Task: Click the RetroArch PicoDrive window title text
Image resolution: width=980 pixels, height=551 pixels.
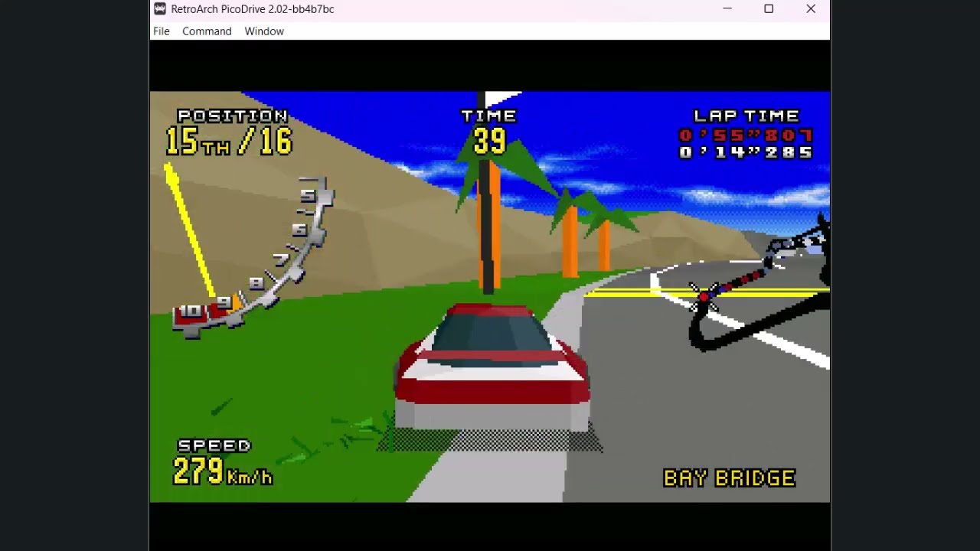Action: [x=253, y=9]
